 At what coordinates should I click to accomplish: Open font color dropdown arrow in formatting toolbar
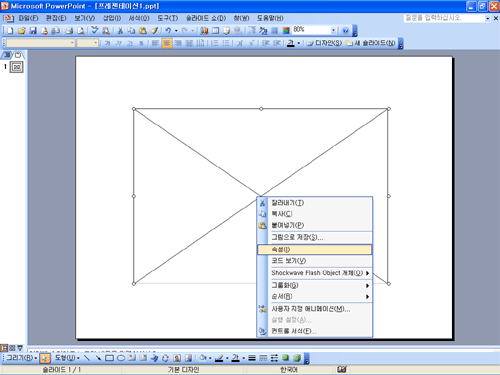299,43
